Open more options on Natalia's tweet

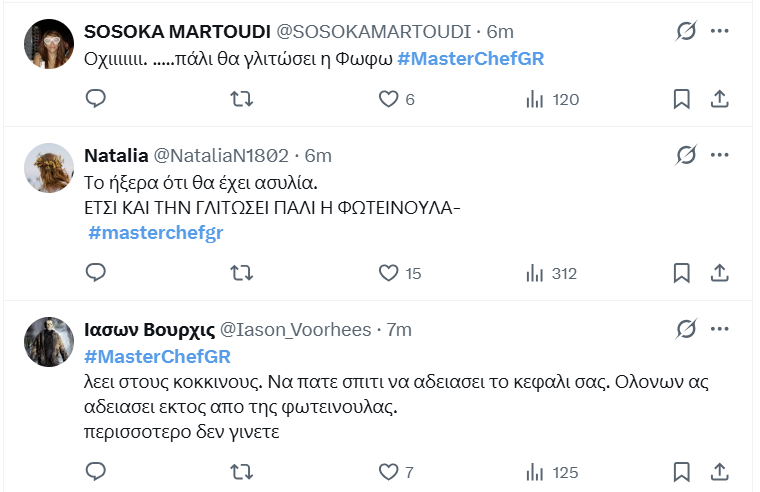(x=719, y=155)
